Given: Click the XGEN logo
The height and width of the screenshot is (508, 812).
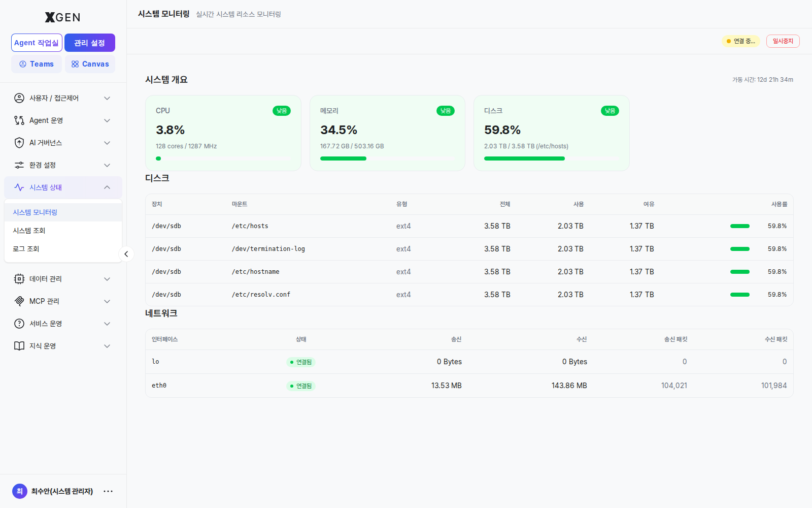Looking at the screenshot, I should click(63, 17).
